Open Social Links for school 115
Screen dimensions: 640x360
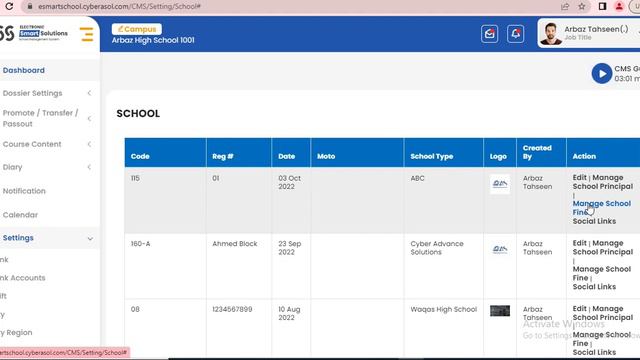click(594, 221)
